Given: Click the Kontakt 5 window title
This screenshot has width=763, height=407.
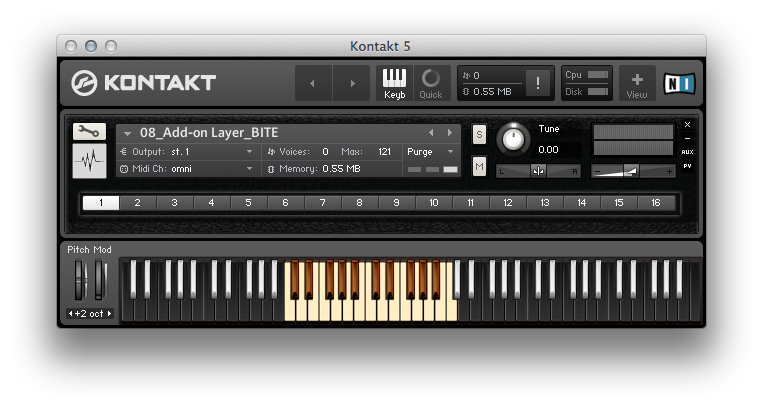Looking at the screenshot, I should pyautogui.click(x=381, y=46).
